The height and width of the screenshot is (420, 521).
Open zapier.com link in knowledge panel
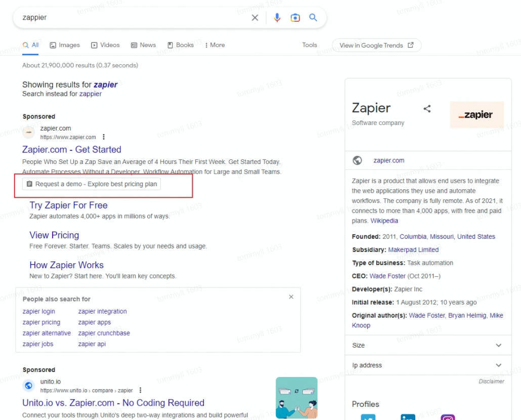coord(389,160)
